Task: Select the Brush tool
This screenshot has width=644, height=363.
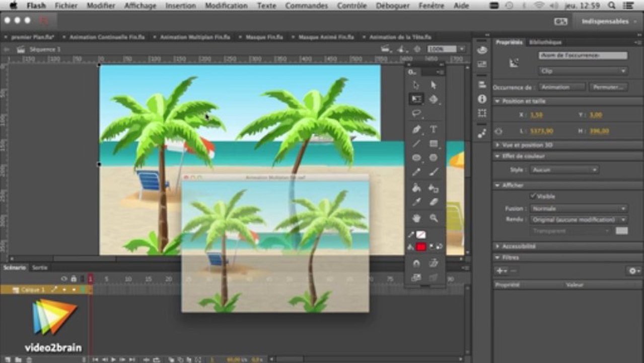Action: click(x=434, y=172)
